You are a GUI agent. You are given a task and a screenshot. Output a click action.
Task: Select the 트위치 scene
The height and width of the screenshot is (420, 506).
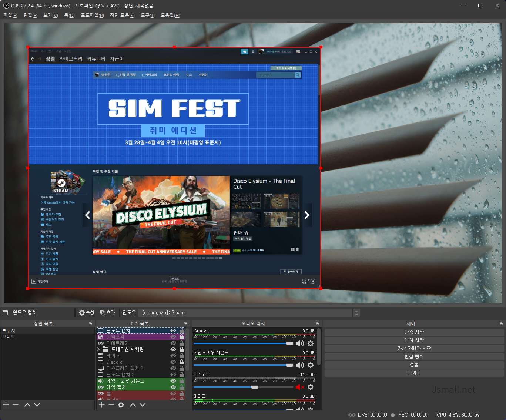47,330
